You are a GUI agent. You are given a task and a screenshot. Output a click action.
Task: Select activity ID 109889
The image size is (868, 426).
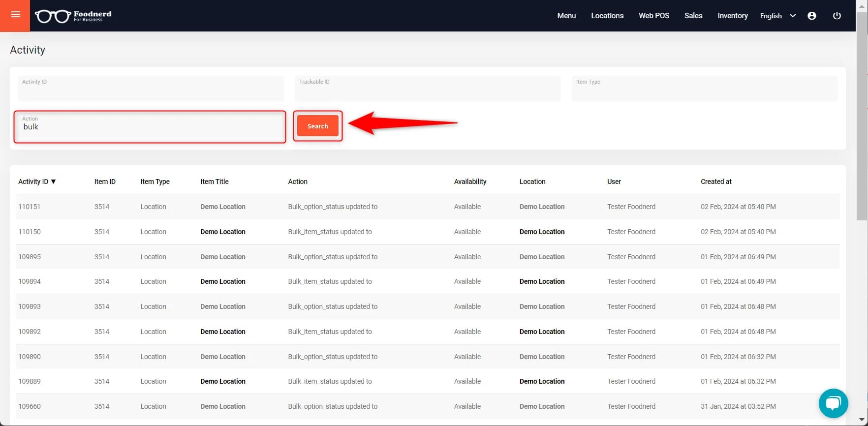point(30,381)
